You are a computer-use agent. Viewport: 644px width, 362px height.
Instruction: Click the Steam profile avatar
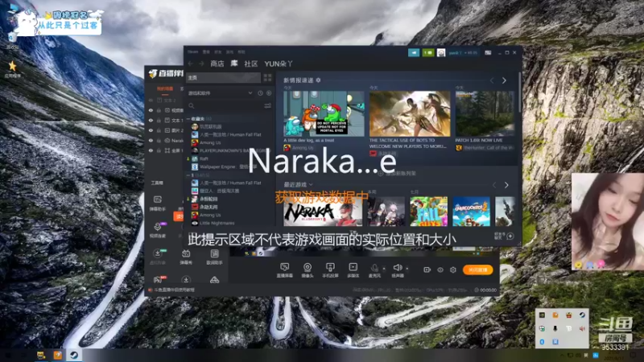tap(441, 53)
